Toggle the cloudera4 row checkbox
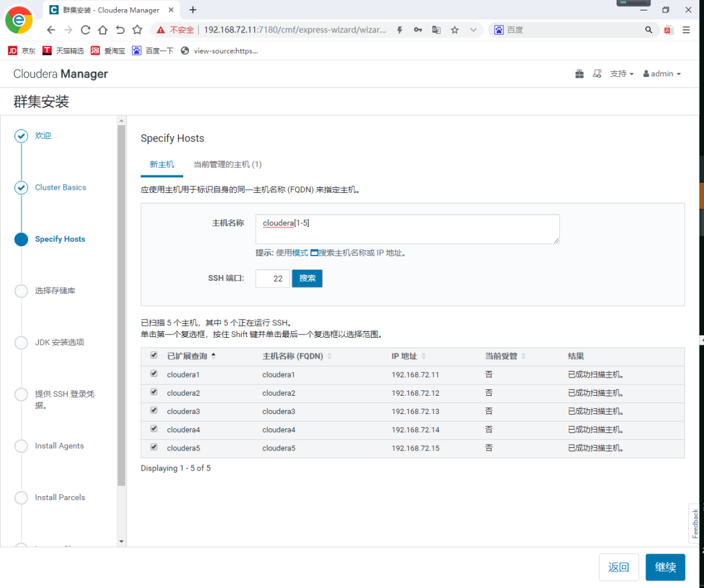Viewport: 704px width, 588px height. coord(154,429)
